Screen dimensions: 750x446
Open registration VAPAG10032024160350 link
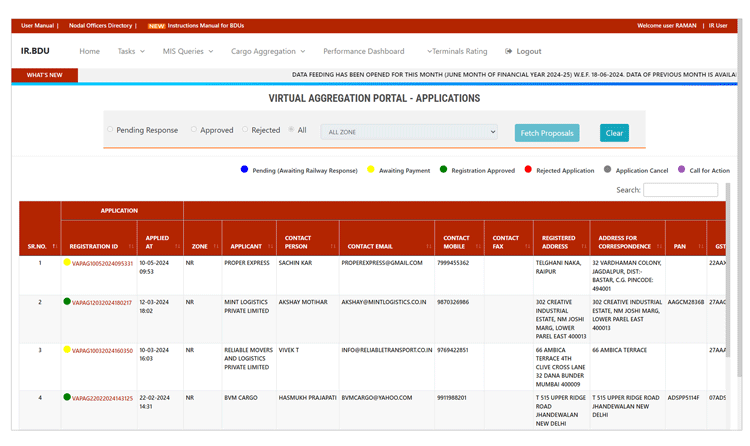[102, 351]
